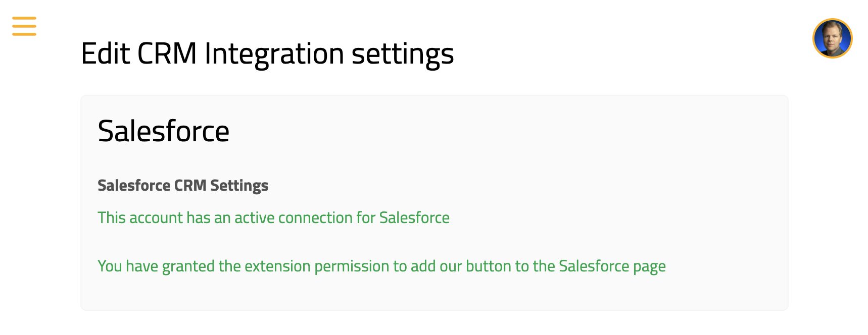Viewport: 868px width, 335px height.
Task: Click lowercase settings in the page title
Action: 403,53
